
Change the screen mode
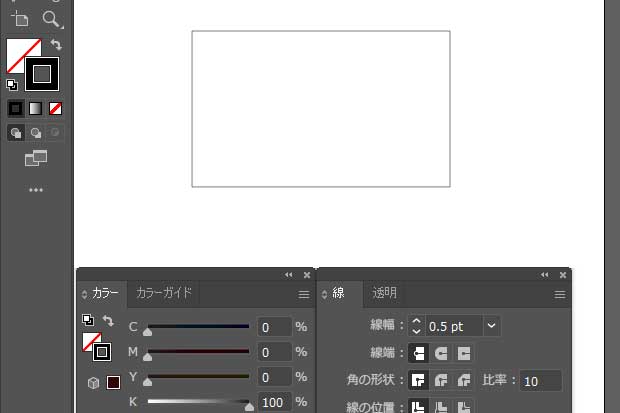click(36, 158)
